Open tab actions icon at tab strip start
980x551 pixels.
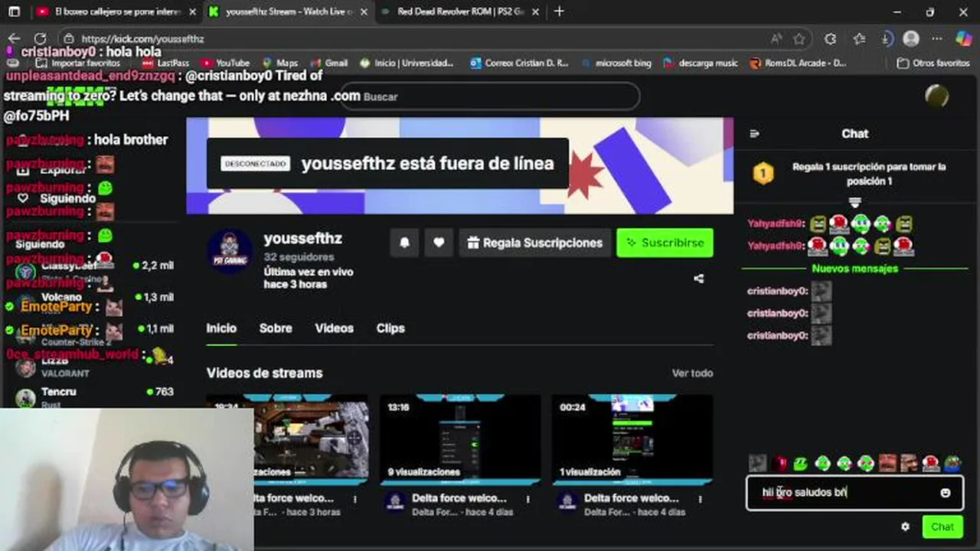[14, 11]
